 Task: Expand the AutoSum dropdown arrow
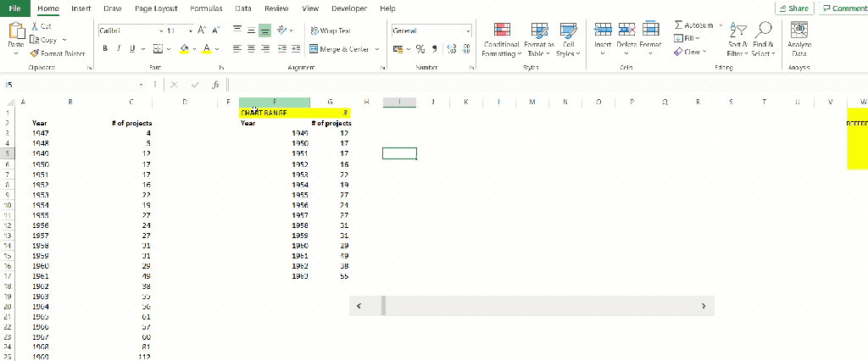coord(721,25)
